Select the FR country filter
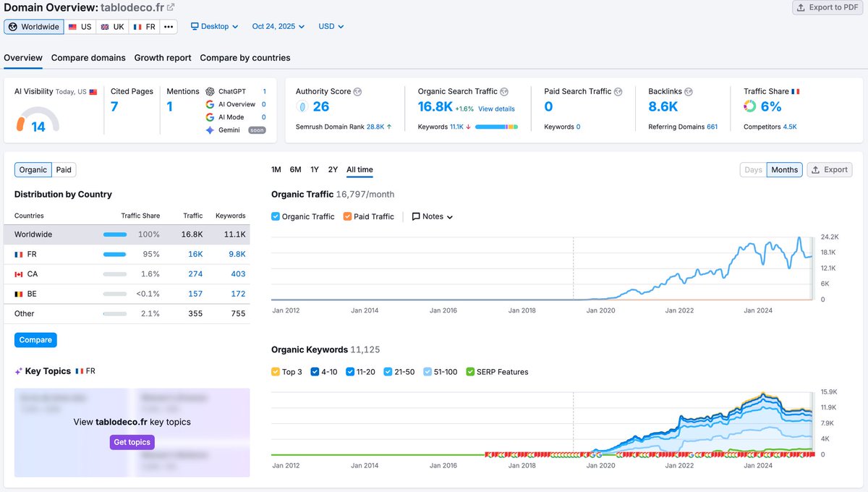Viewport: 868px width, 492px height. [x=144, y=27]
